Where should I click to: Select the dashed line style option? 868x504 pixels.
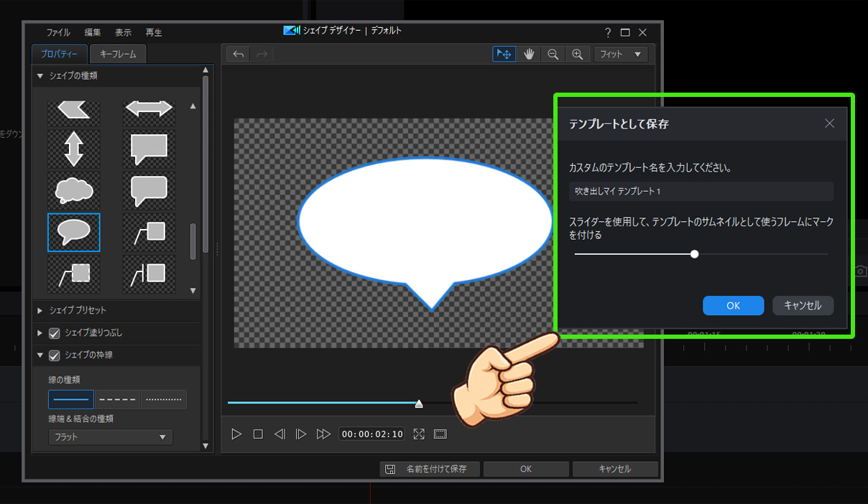117,399
